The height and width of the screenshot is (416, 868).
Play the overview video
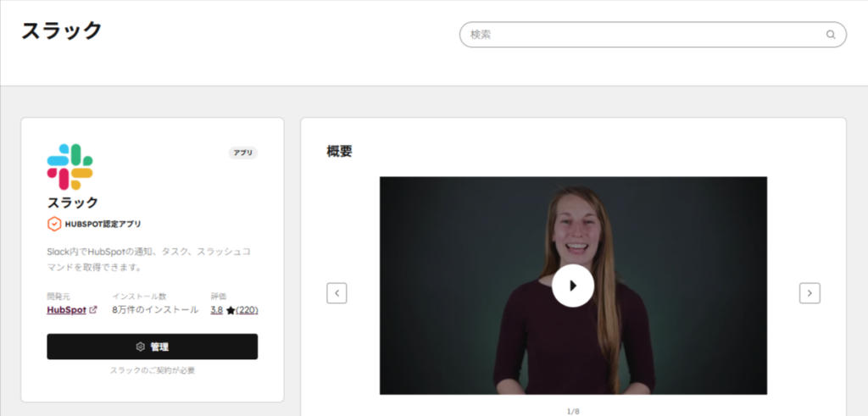(573, 286)
